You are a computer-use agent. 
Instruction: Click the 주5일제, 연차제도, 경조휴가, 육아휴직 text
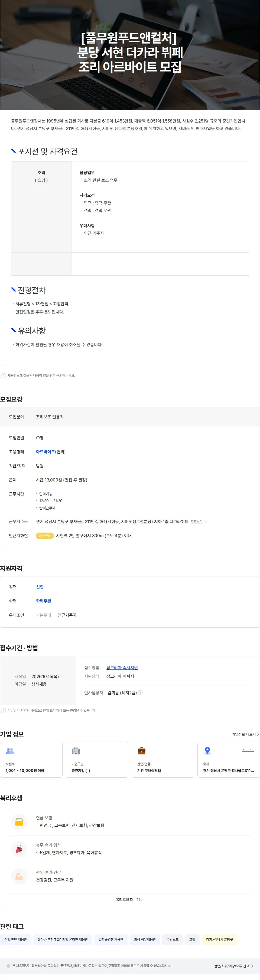point(69,853)
